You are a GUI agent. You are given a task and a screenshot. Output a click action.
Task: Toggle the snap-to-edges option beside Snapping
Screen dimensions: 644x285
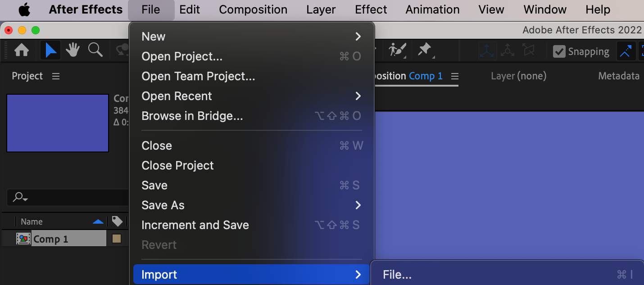[625, 51]
